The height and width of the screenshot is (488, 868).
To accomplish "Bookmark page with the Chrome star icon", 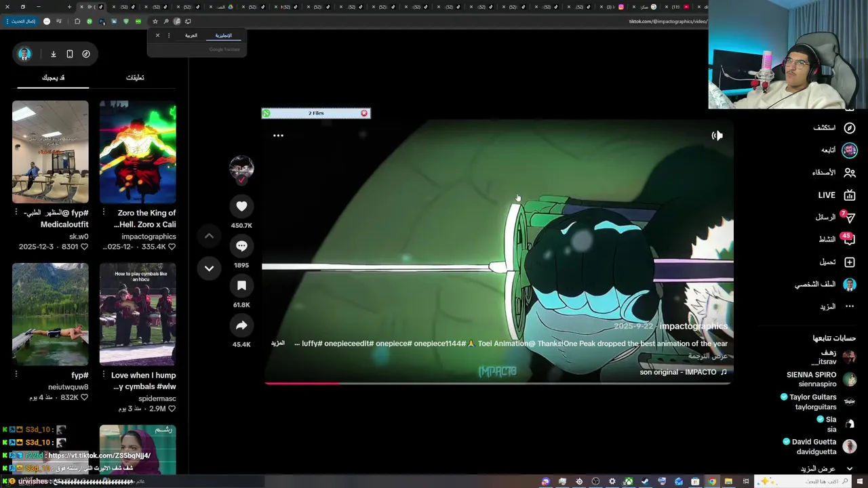I will [155, 21].
